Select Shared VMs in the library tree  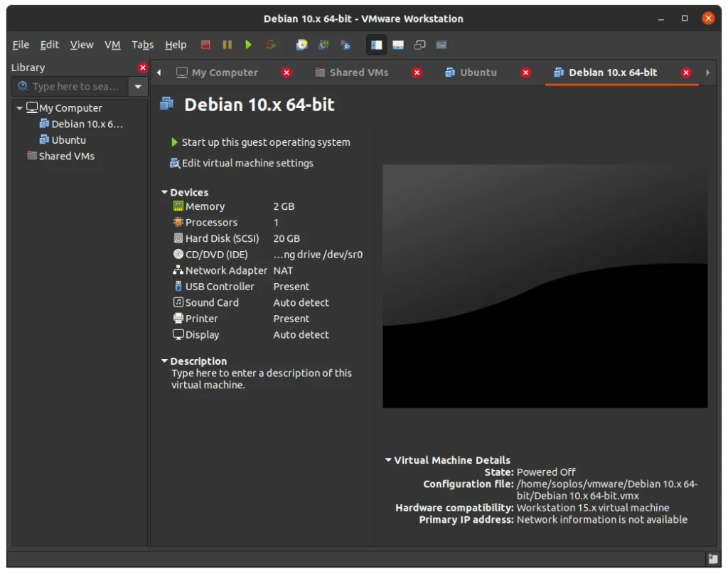click(x=61, y=156)
